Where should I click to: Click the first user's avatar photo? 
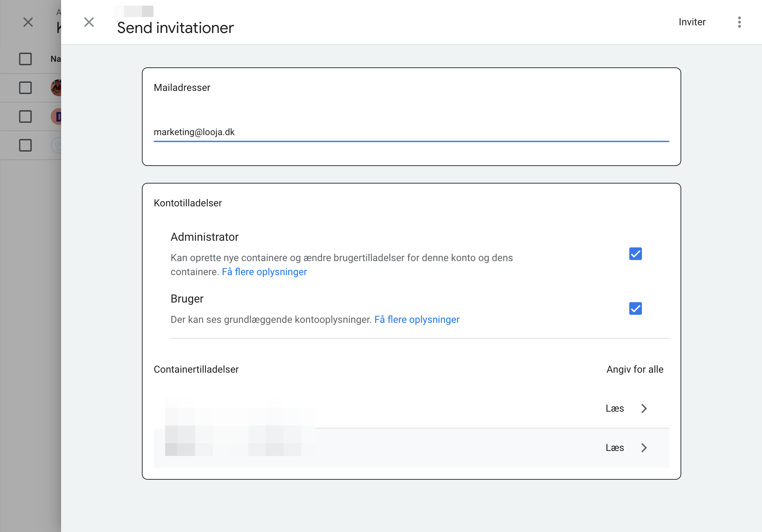(x=56, y=88)
